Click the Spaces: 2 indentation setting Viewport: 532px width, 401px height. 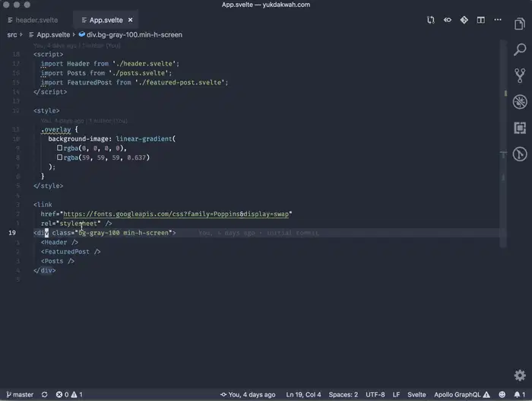pyautogui.click(x=343, y=395)
